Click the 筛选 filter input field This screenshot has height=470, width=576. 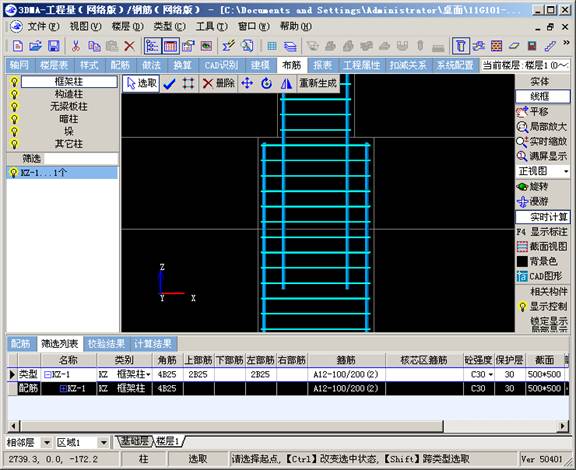tap(81, 159)
